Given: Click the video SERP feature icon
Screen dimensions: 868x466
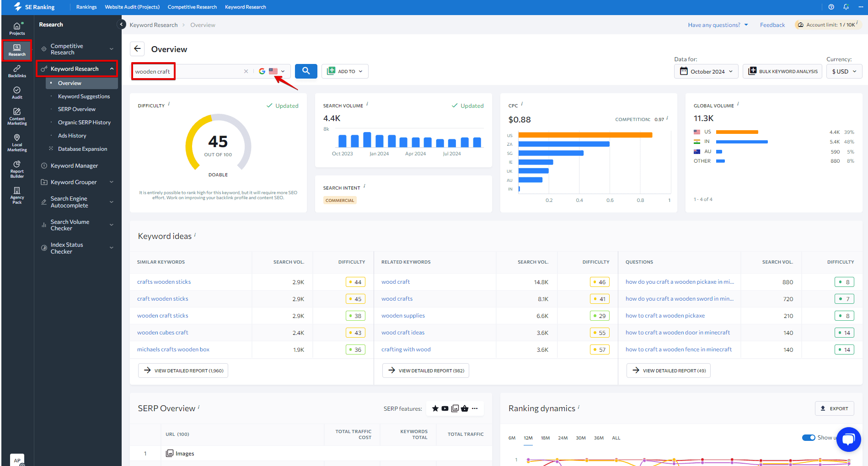Looking at the screenshot, I should click(x=445, y=408).
